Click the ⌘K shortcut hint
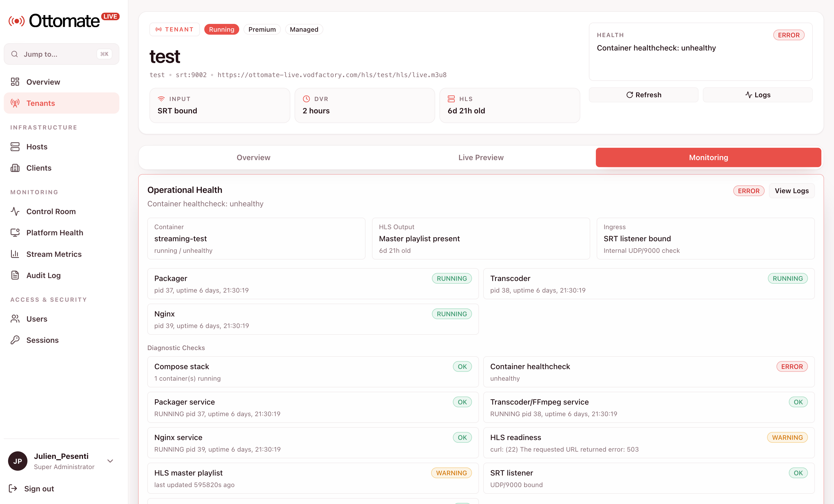Screen dimensions: 834x504 [x=104, y=54]
